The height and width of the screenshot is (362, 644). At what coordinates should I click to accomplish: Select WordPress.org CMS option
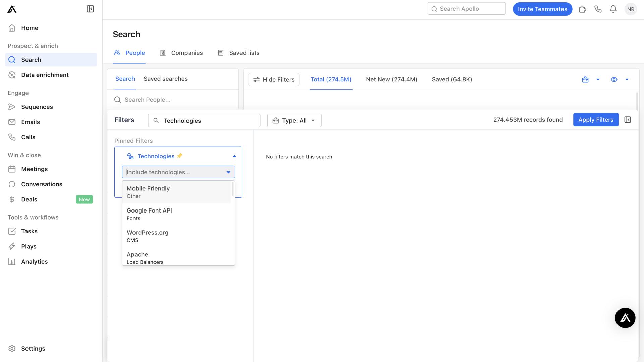[x=176, y=236]
